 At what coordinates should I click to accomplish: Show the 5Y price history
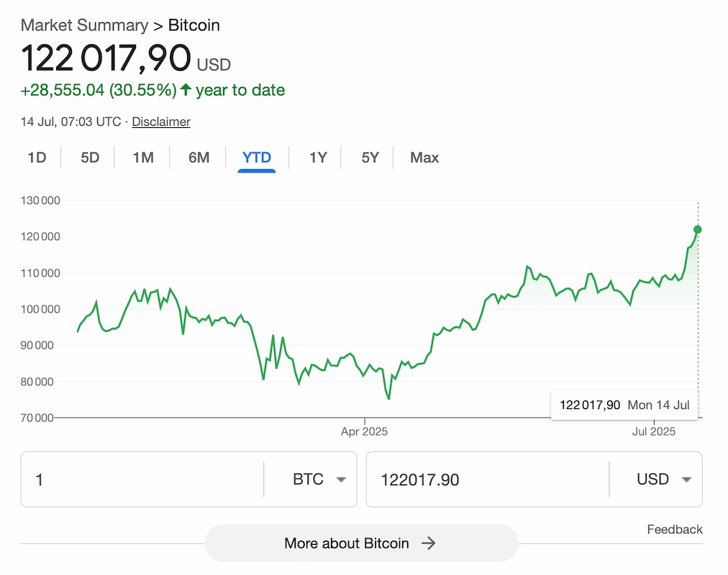pyautogui.click(x=370, y=157)
